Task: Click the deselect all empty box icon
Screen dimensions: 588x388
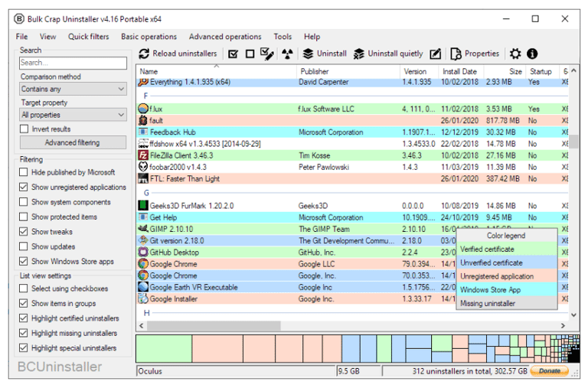Action: [x=250, y=54]
